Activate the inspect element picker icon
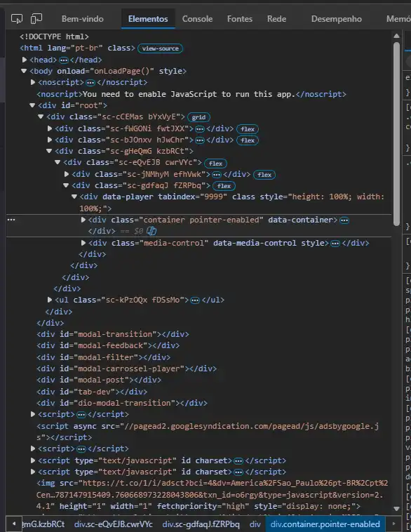Viewport: 411px width, 532px height. point(17,19)
